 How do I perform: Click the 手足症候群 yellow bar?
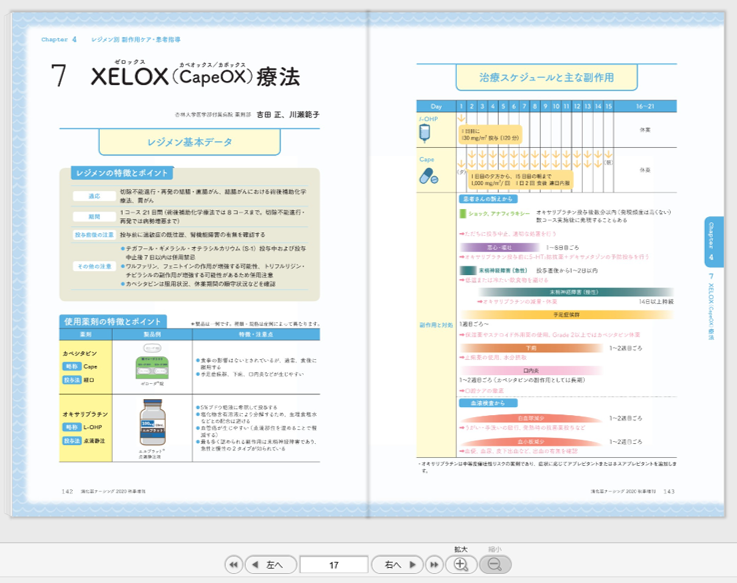pyautogui.click(x=566, y=314)
